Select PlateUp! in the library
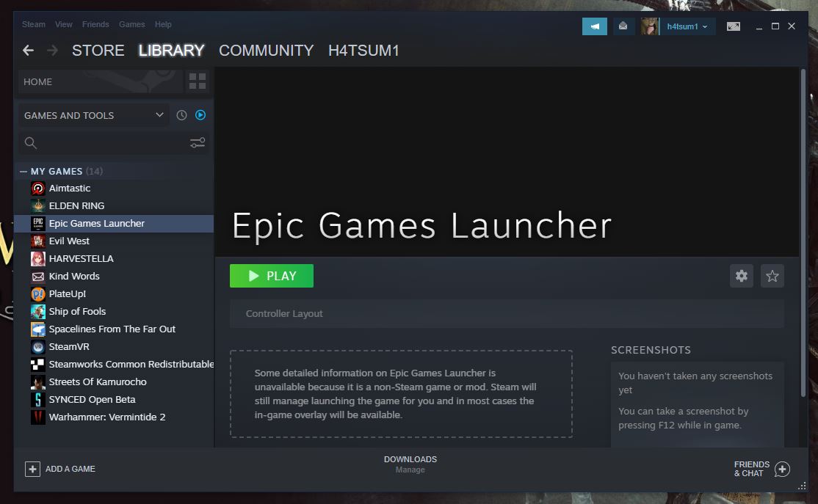Screen dimensions: 818x504 115,294
